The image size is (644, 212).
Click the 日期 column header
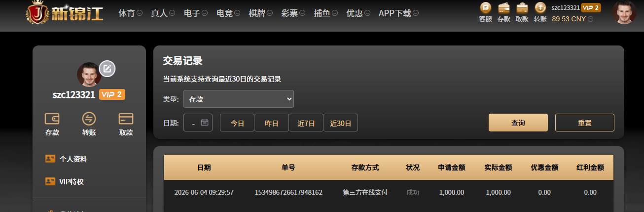pos(204,168)
